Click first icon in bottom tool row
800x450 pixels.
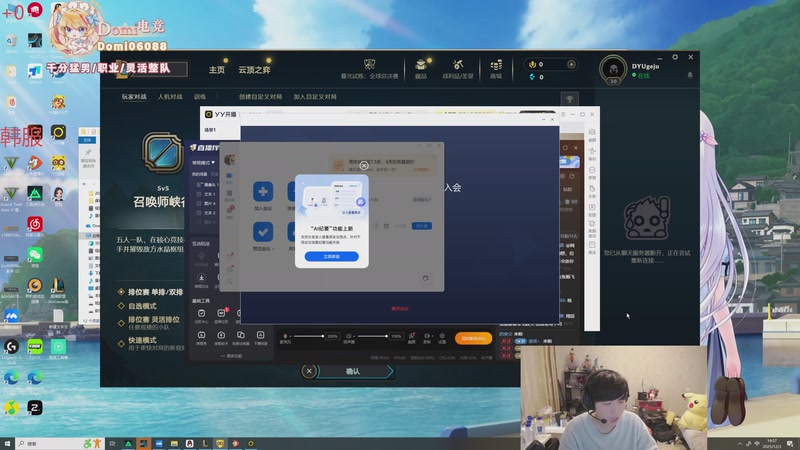point(202,335)
